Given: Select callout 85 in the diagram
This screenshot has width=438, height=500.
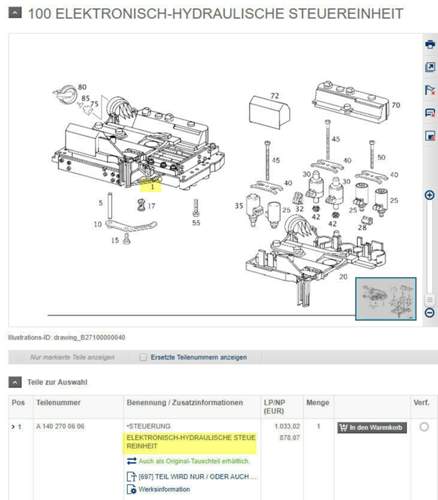Looking at the screenshot, I should (x=86, y=98).
